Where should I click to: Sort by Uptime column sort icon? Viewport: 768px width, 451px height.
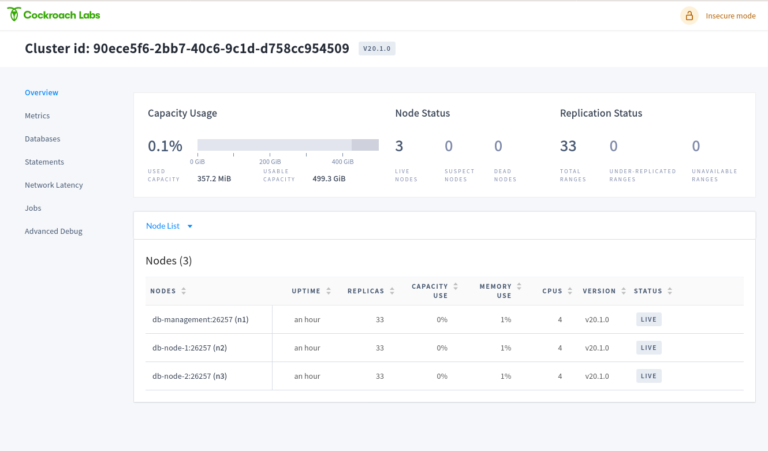(329, 291)
